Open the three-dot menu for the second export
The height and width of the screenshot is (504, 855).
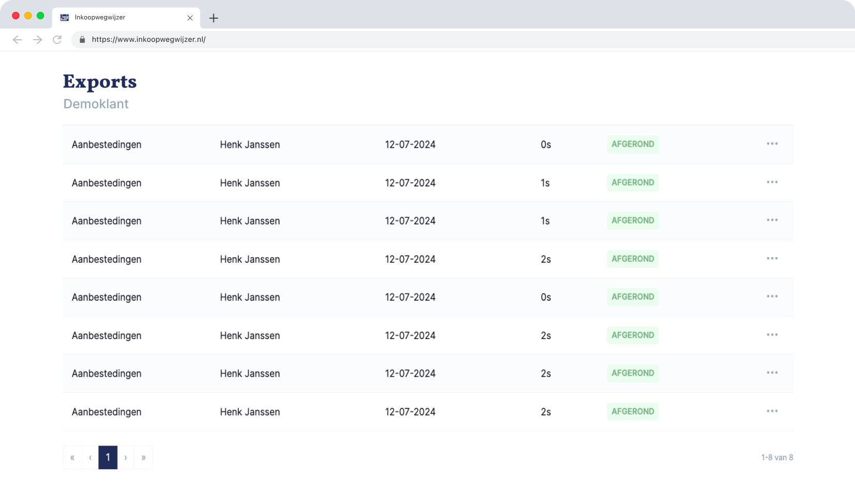[772, 182]
